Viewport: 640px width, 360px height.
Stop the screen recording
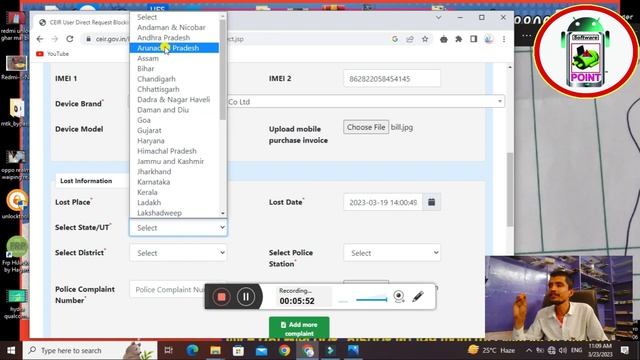221,297
